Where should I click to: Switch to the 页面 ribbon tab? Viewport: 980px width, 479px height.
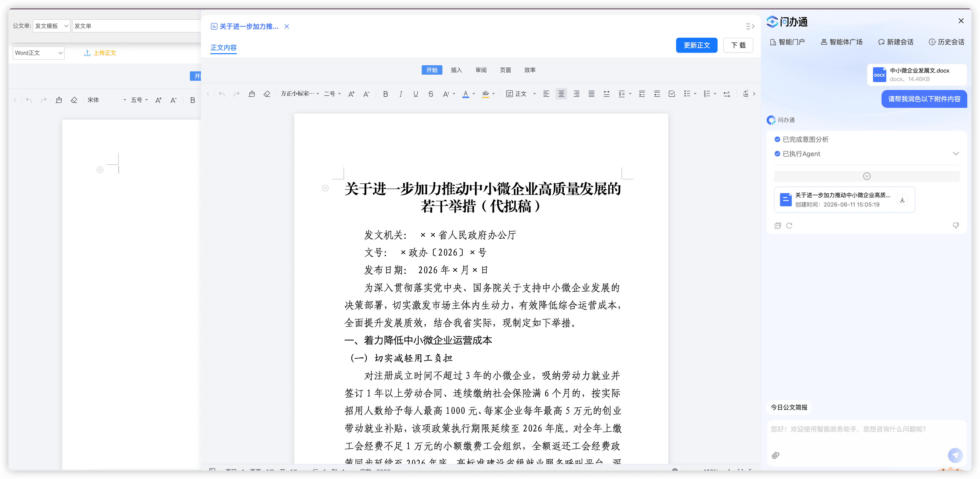click(505, 70)
